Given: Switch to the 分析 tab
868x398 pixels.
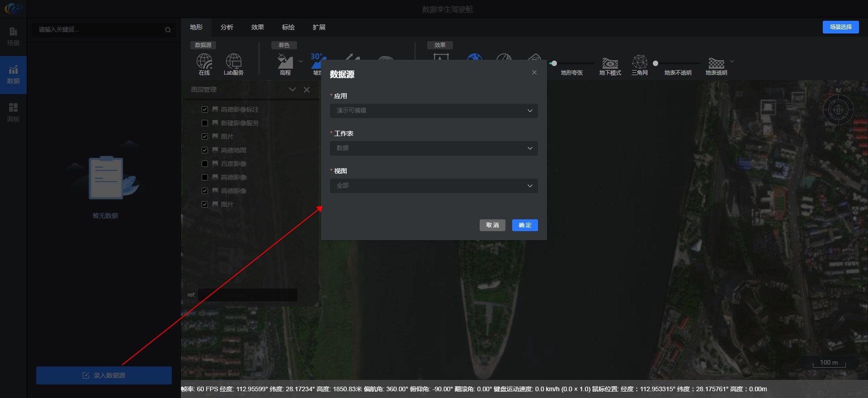Looking at the screenshot, I should [x=226, y=27].
